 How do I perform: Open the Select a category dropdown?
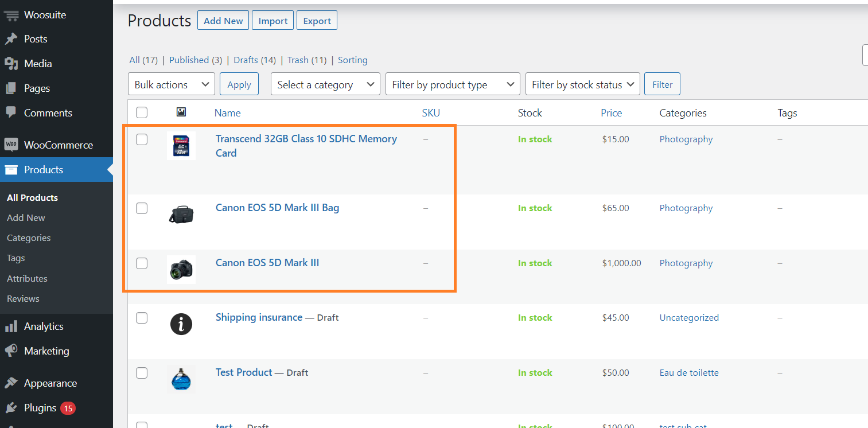click(x=325, y=84)
